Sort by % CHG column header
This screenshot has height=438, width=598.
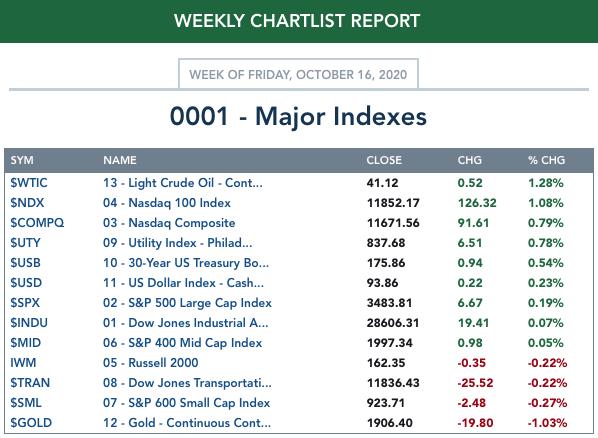[x=546, y=160]
